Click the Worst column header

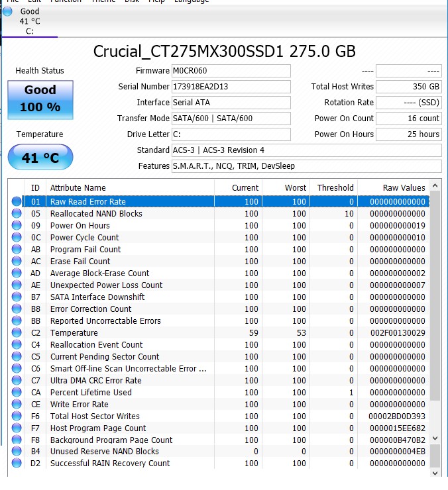coord(286,188)
